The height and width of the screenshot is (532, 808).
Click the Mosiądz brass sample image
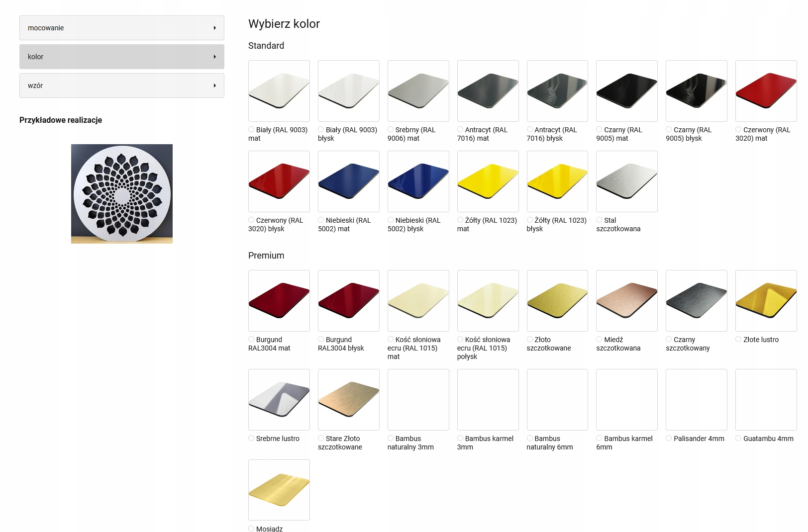[279, 490]
